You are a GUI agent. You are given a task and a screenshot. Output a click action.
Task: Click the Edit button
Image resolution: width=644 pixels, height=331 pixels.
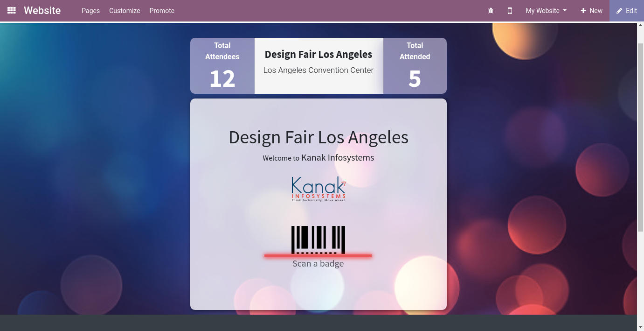pos(627,11)
